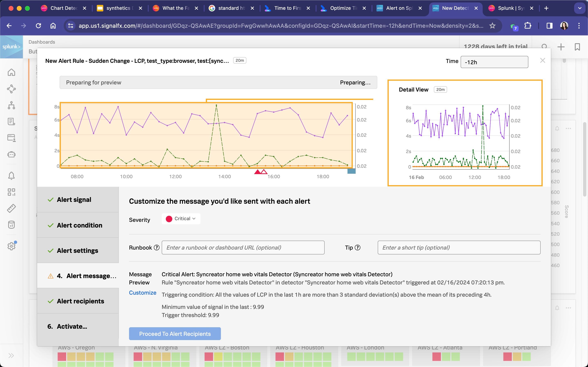Click Proceed To Alert Recipients button
Screen dimensions: 588x367
[175, 334]
